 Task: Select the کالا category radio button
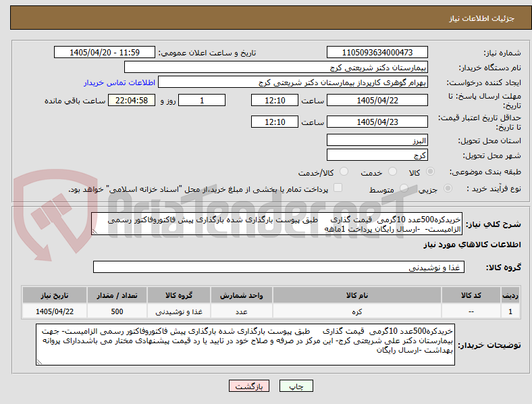click(430, 172)
